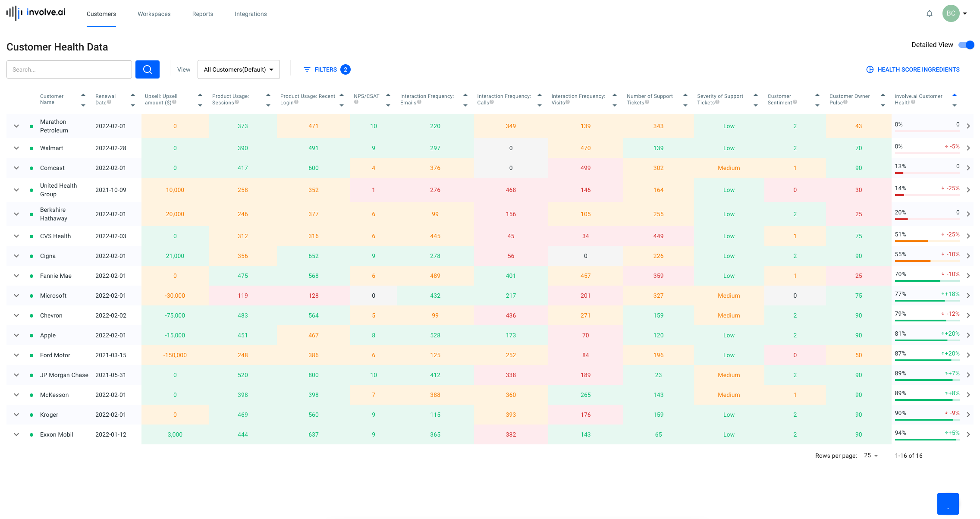Go to the Customers tab
The image size is (980, 519).
tap(101, 14)
